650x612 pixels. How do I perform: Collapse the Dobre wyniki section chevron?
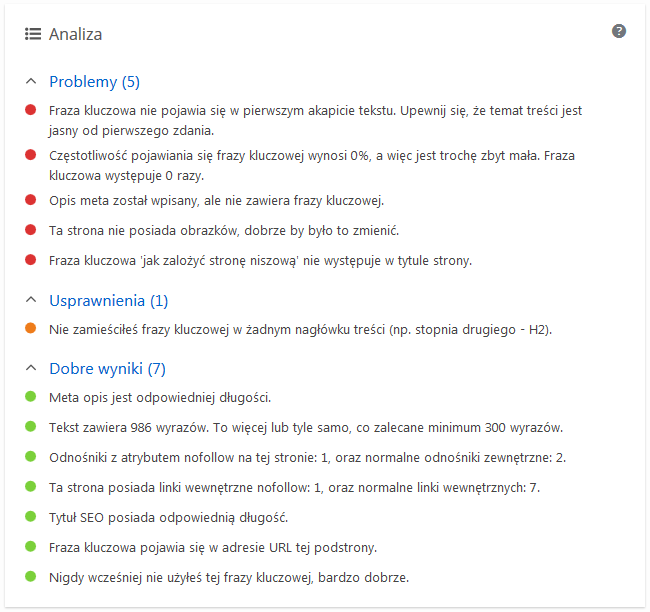(x=31, y=369)
